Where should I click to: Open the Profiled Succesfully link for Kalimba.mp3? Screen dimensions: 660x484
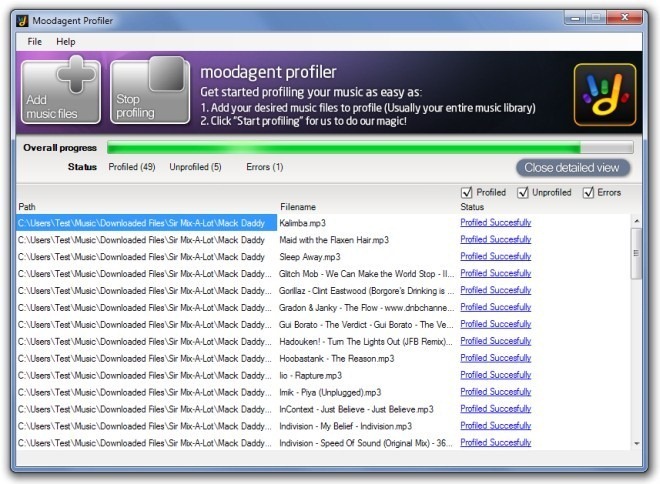tap(495, 223)
